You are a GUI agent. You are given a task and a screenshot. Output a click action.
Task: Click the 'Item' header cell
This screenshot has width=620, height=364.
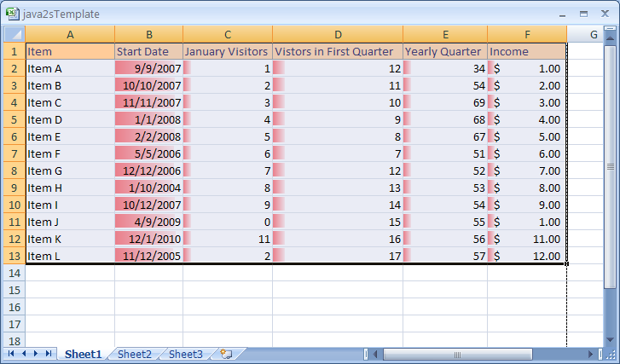click(70, 51)
